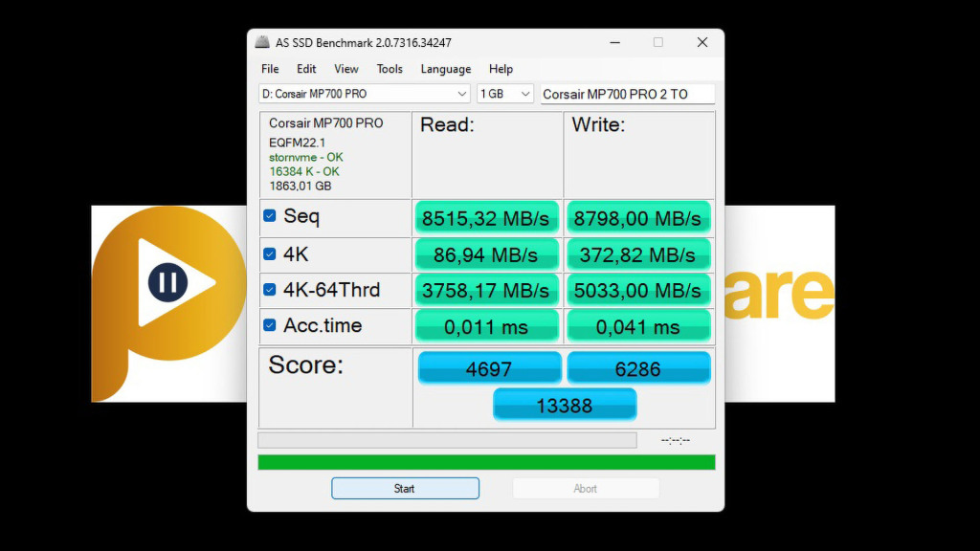
Task: Enable the Seq benchmark test
Action: click(x=269, y=216)
